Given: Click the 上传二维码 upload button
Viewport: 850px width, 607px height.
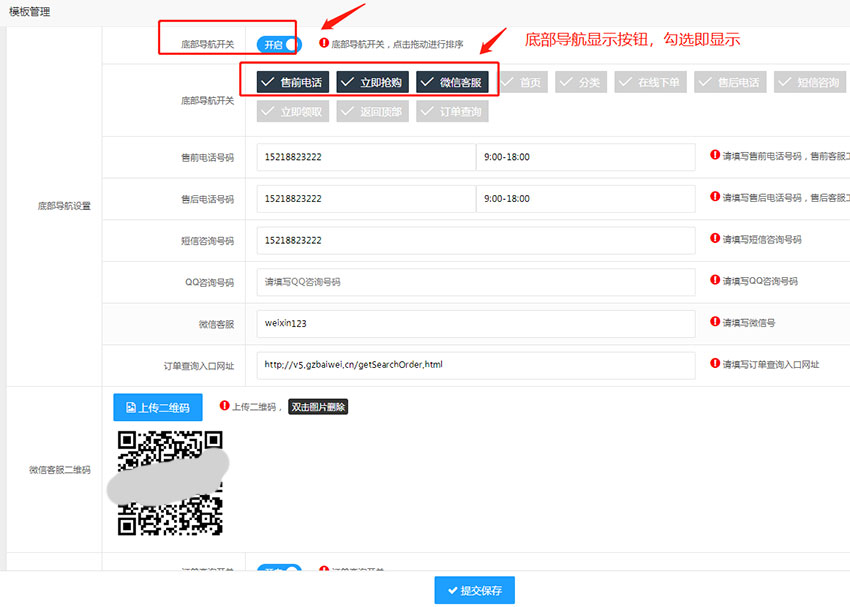Looking at the screenshot, I should (x=158, y=408).
